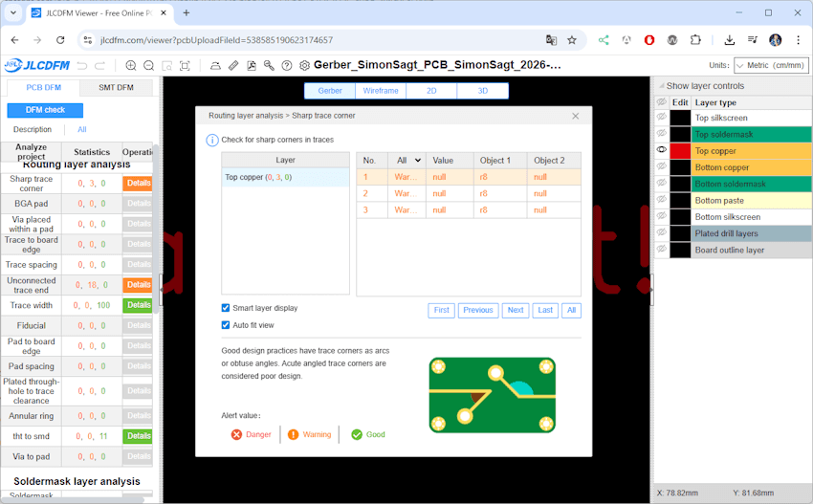
Task: Click the Previous button in dialog
Action: tap(478, 310)
